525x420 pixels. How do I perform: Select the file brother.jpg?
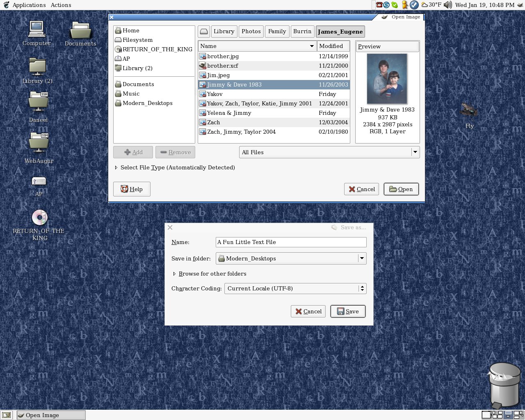(274, 56)
